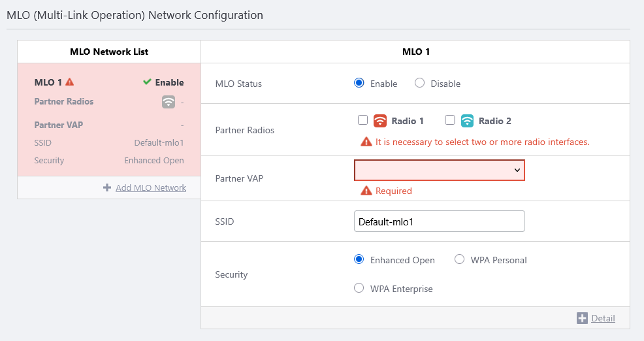Click the SSID text field
This screenshot has height=341, width=644.
pos(439,221)
